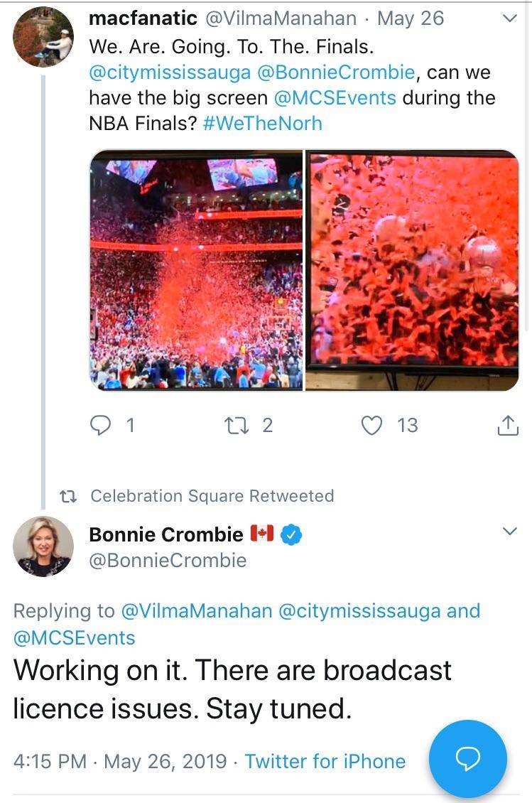The image size is (532, 803).
Task: Click the Twitter for iPhone source link
Action: [x=325, y=761]
